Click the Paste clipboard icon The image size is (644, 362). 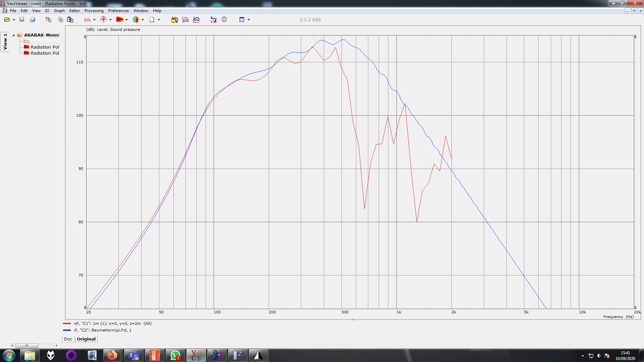pos(70,20)
